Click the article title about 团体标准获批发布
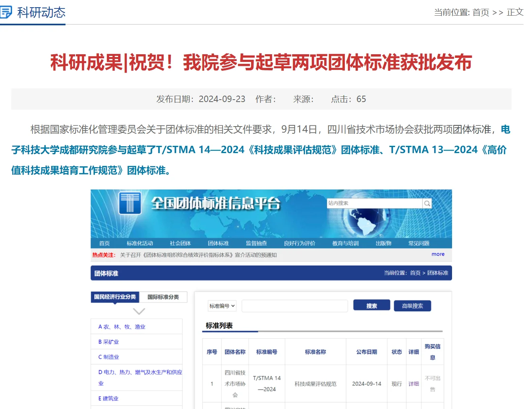 [x=261, y=63]
